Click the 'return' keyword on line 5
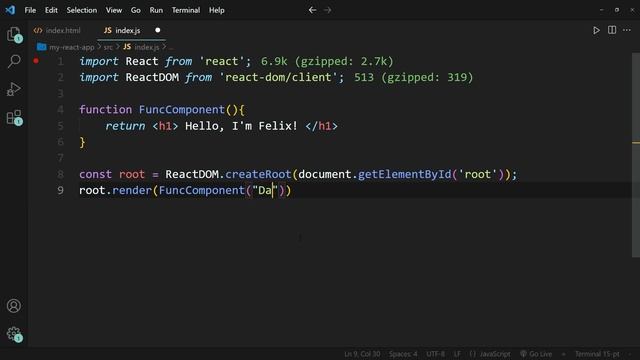640x360 pixels. coord(125,126)
